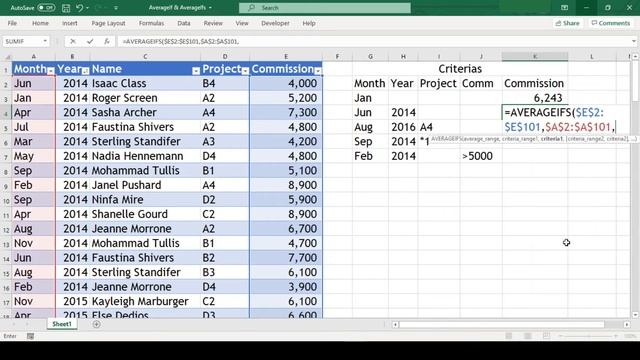Click vertical scrollbar up arrow
The image size is (640, 360).
click(635, 57)
